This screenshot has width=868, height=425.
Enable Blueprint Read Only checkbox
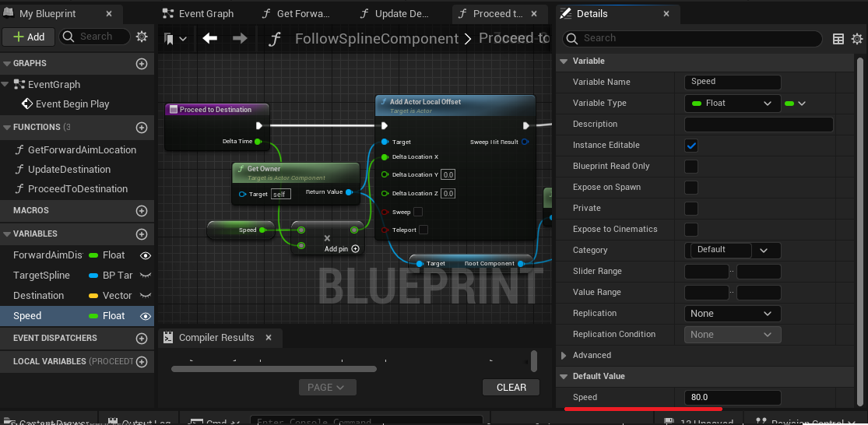[x=691, y=167]
